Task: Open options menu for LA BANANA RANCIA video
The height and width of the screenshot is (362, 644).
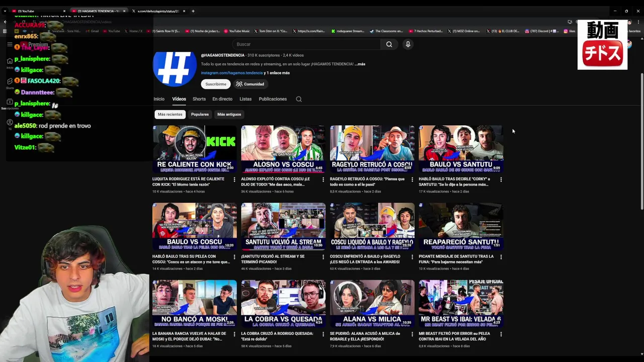Action: (x=234, y=334)
